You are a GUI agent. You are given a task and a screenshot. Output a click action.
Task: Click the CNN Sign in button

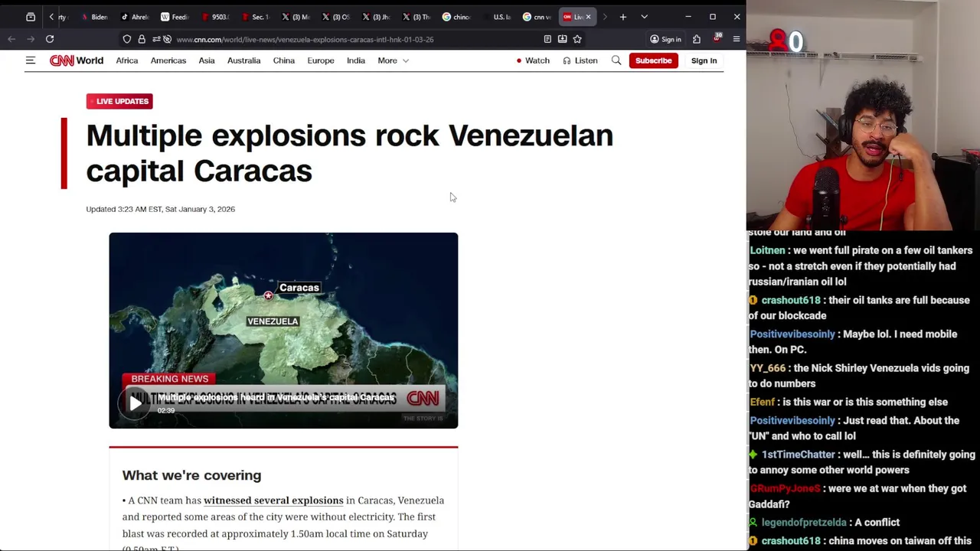coord(704,60)
